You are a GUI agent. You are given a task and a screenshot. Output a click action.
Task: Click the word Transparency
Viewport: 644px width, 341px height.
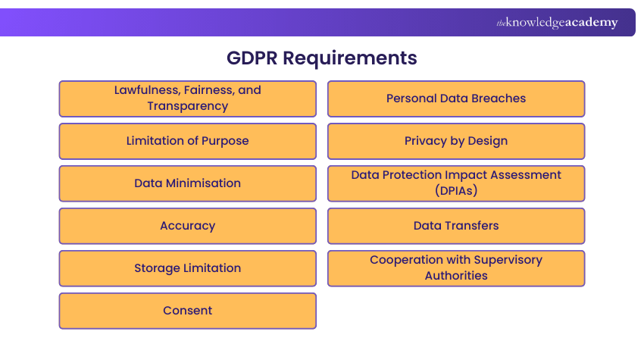pos(187,106)
